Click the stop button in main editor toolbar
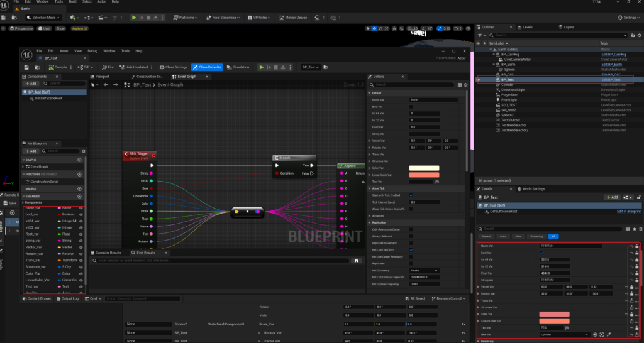This screenshot has height=343, width=644. pos(148,18)
